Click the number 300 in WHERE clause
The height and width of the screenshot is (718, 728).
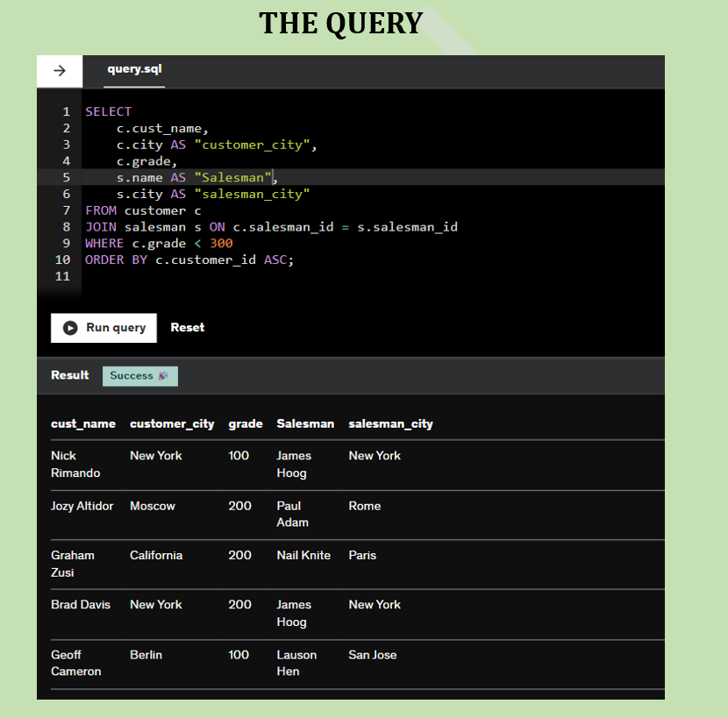[x=221, y=243]
